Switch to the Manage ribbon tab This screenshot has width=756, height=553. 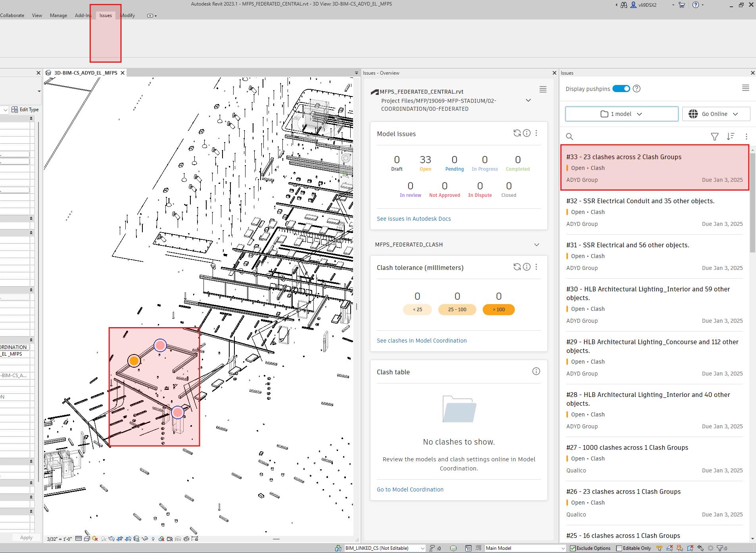tap(58, 15)
